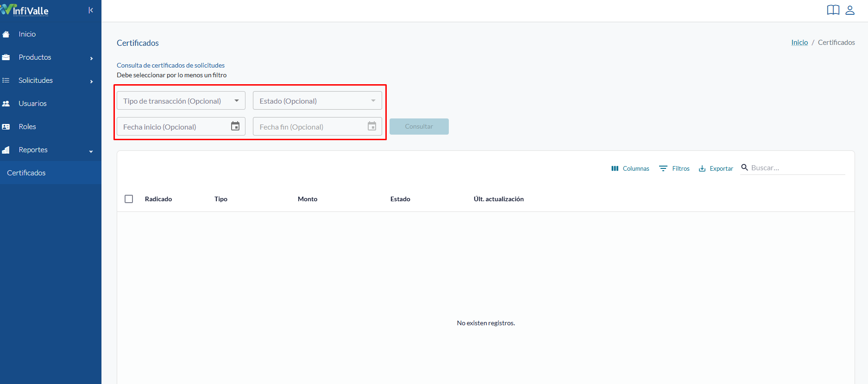Open the user profile icon
The image size is (868, 384).
pos(850,10)
